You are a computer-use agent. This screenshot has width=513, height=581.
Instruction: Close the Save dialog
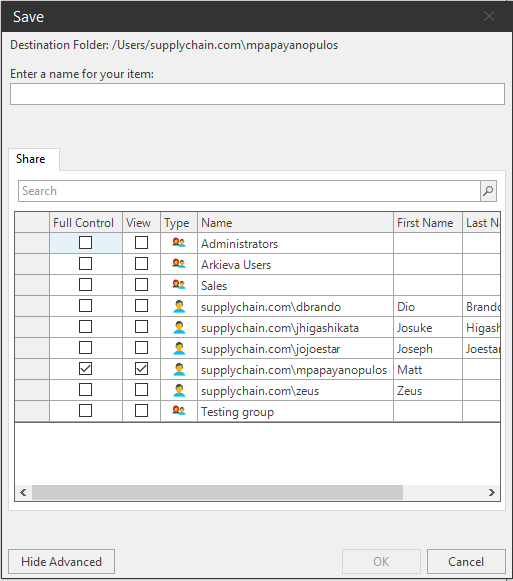pos(489,16)
